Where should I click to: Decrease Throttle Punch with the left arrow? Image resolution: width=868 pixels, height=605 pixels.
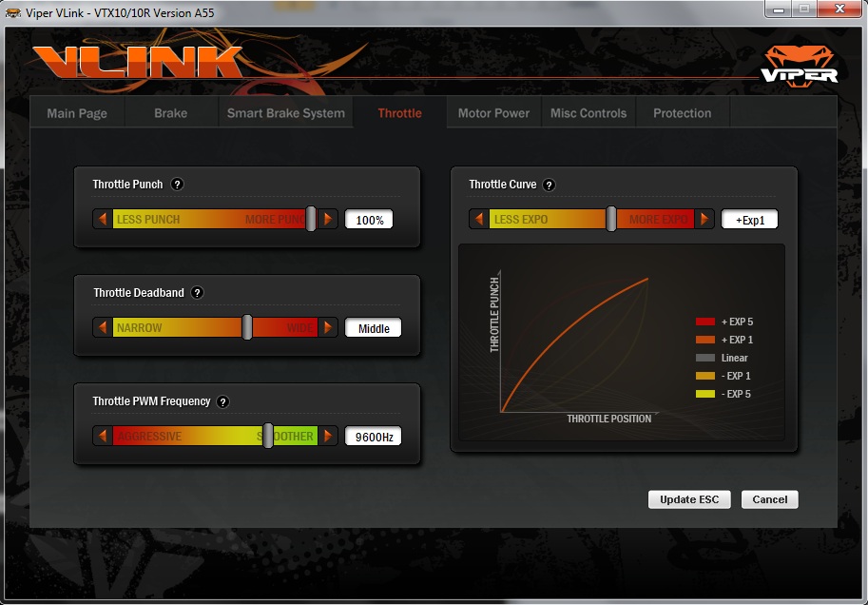(103, 220)
